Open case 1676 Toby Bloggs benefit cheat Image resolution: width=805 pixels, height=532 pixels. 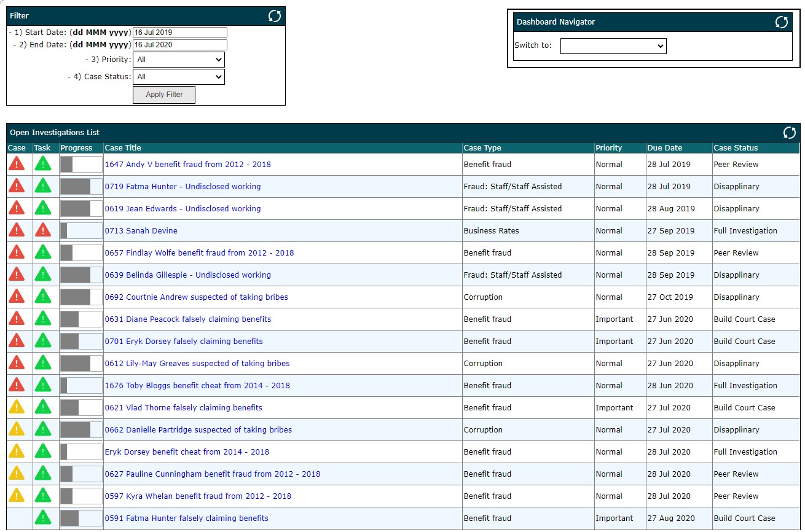pyautogui.click(x=197, y=386)
